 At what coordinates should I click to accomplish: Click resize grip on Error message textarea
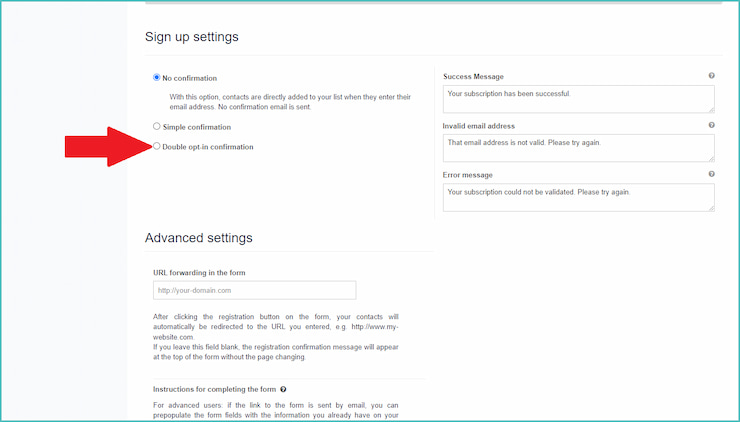click(711, 208)
